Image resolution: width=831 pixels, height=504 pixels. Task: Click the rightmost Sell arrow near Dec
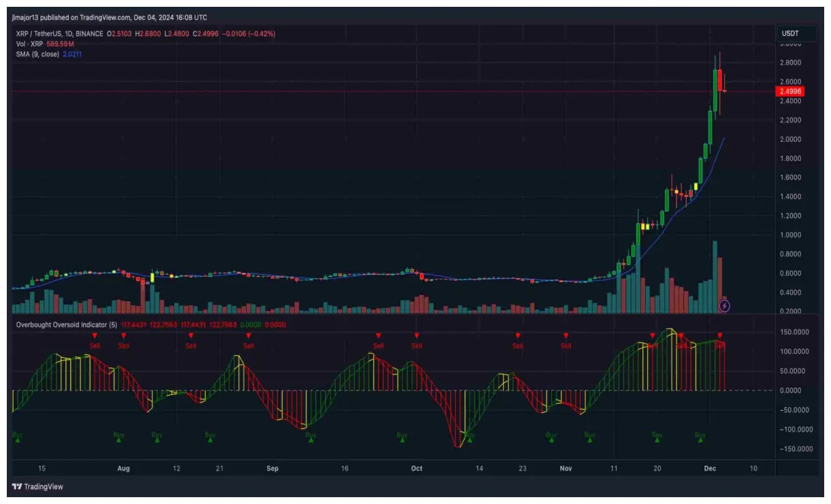pos(720,335)
